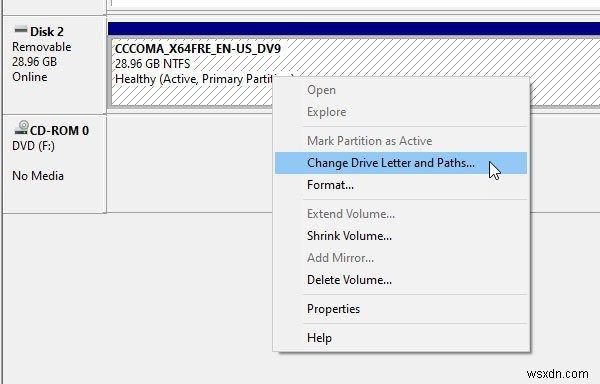The image size is (600, 384).
Task: Select Shrink Volume... in context menu
Action: 401,236
